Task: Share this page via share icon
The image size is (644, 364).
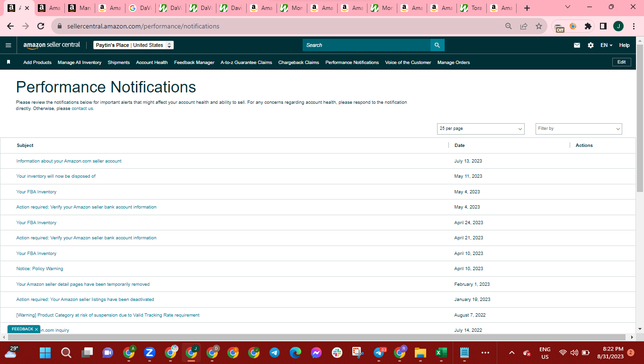Action: 524,26
